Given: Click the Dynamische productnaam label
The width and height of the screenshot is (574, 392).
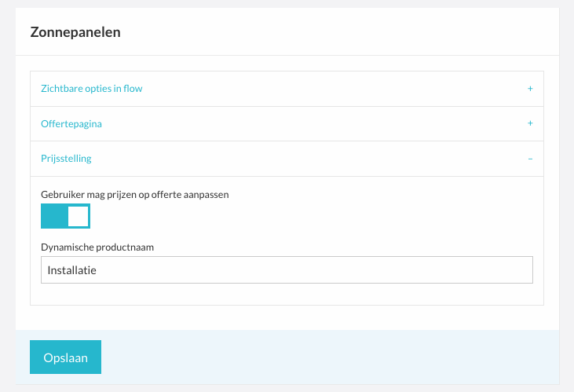Looking at the screenshot, I should click(x=97, y=247).
